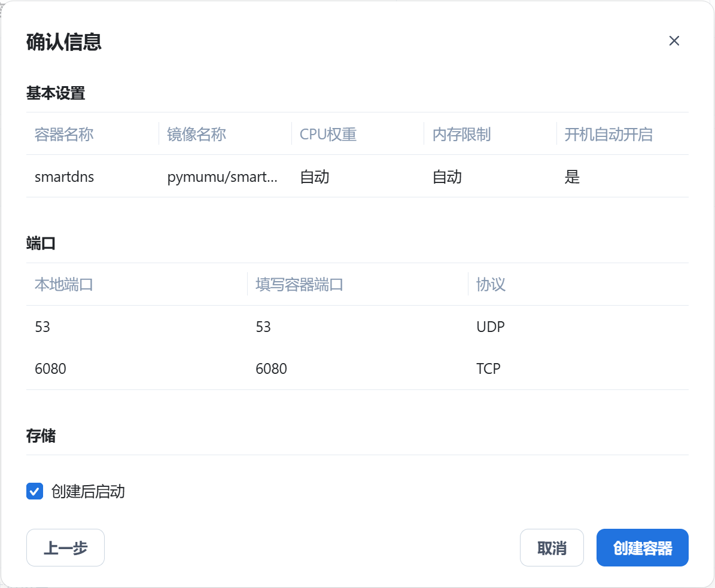The height and width of the screenshot is (588, 715).
Task: Click the 填写容器端口 column header
Action: coord(299,285)
